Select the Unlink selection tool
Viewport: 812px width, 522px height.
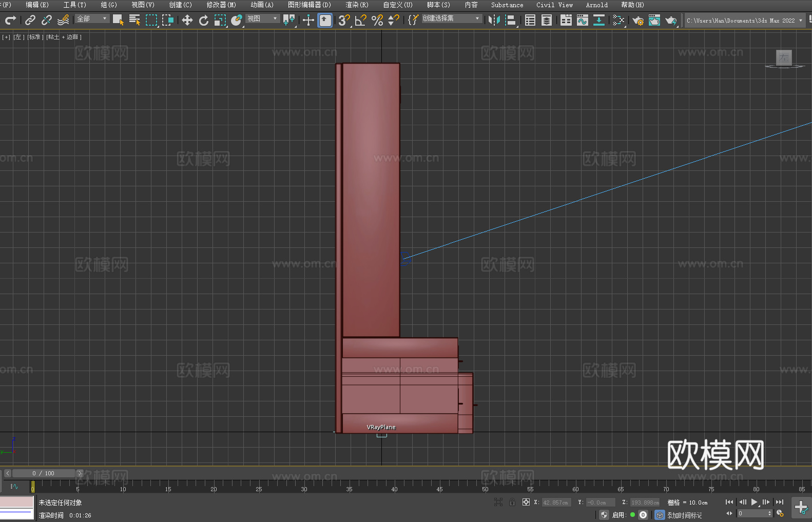(x=47, y=20)
